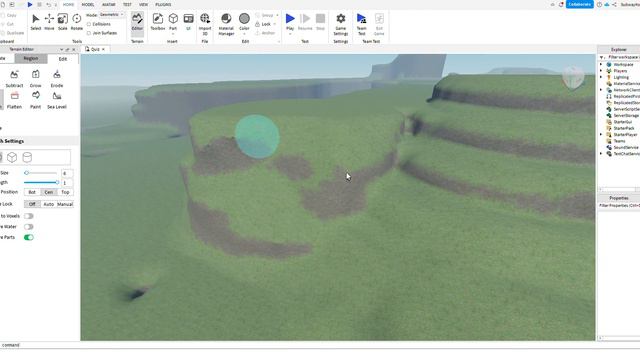Choose the Select tool in the ribbon
Viewport: 640px width, 360px height.
tap(36, 22)
